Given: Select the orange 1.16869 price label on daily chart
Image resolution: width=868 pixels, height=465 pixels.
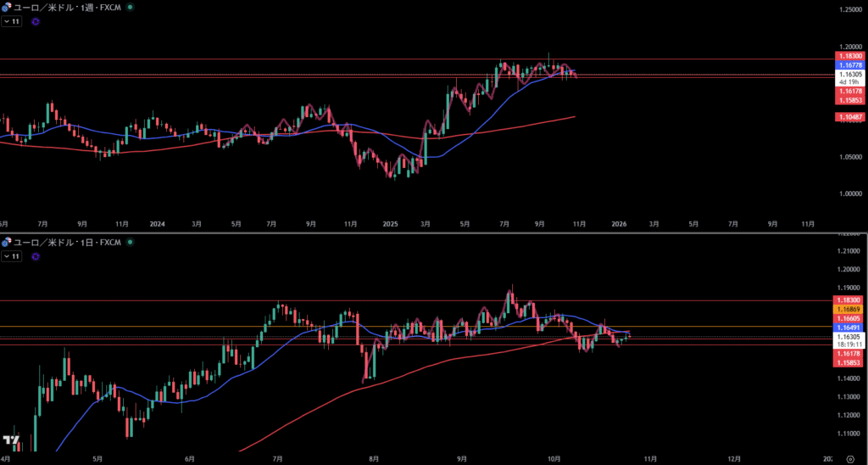Looking at the screenshot, I should [x=850, y=310].
